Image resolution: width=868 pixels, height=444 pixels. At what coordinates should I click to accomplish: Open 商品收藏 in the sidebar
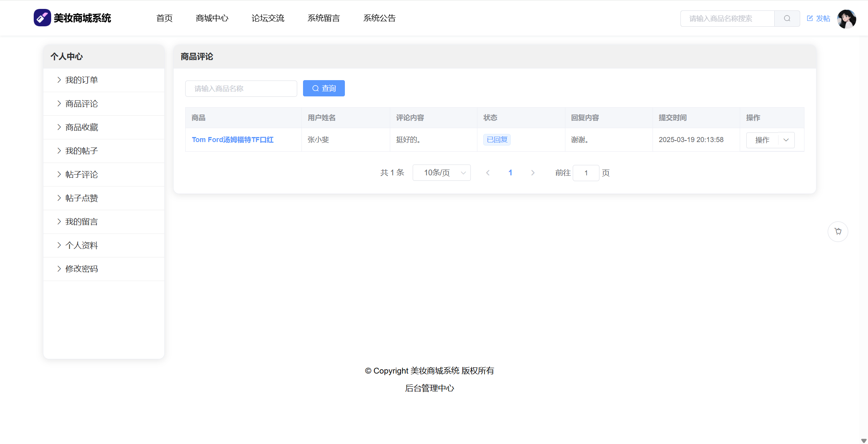pyautogui.click(x=81, y=127)
